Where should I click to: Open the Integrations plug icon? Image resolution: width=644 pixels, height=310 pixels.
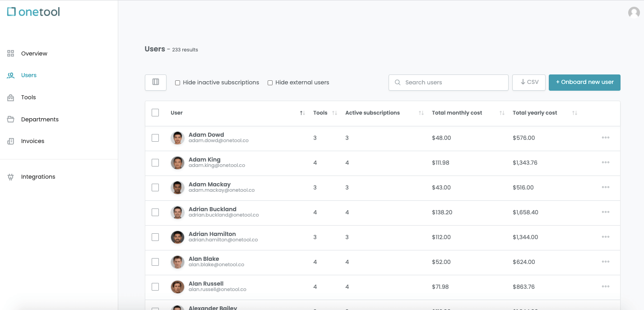[x=11, y=177]
